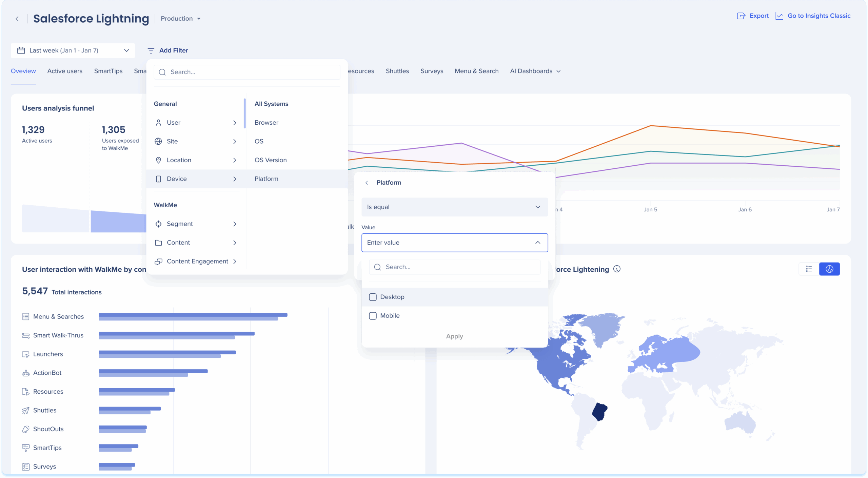Open the Is equal operator dropdown
Image resolution: width=868 pixels, height=478 pixels.
click(454, 207)
